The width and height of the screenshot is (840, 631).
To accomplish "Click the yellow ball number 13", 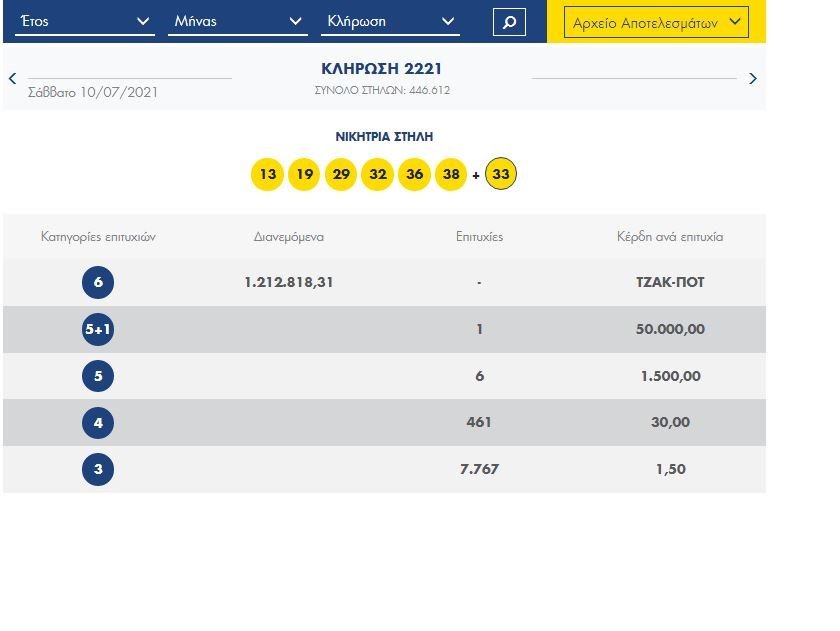I will [267, 175].
